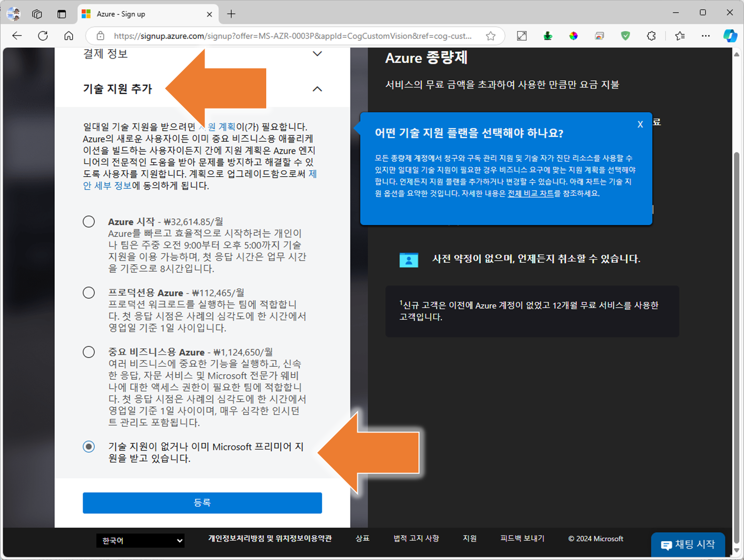Viewport: 744px width, 560px height.
Task: Select the 프로덕션용 Azure radio option
Action: [89, 293]
